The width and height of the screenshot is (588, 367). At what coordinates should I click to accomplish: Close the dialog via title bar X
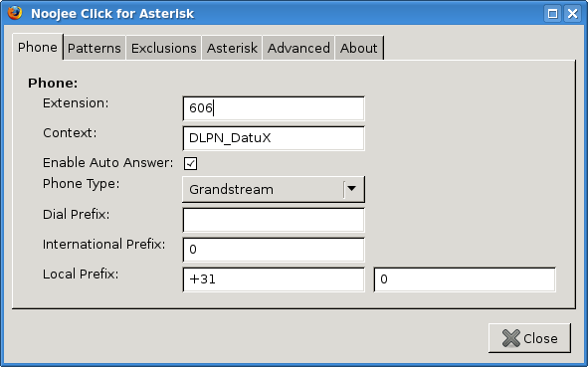(x=573, y=14)
